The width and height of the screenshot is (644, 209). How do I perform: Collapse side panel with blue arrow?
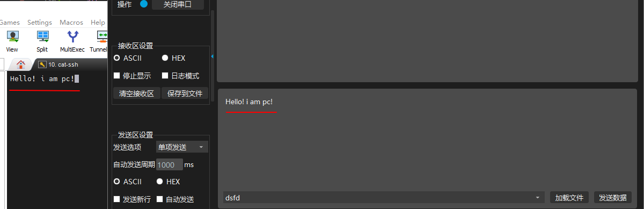coord(212,56)
